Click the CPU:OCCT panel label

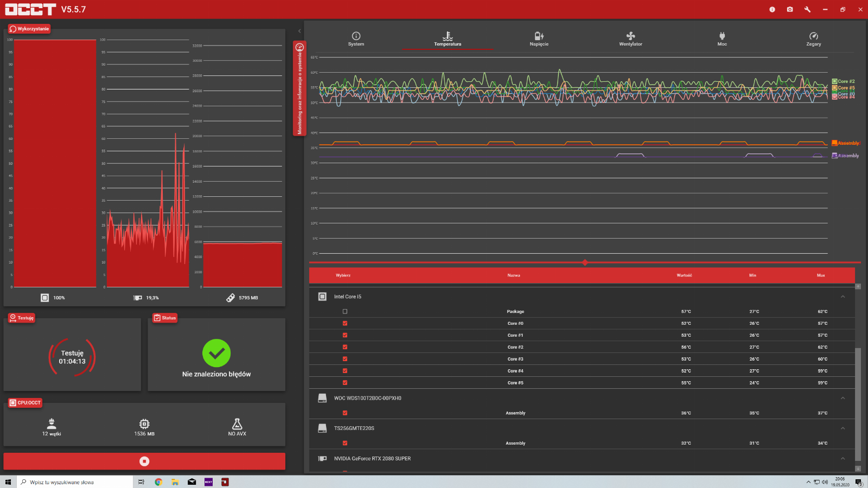(25, 403)
